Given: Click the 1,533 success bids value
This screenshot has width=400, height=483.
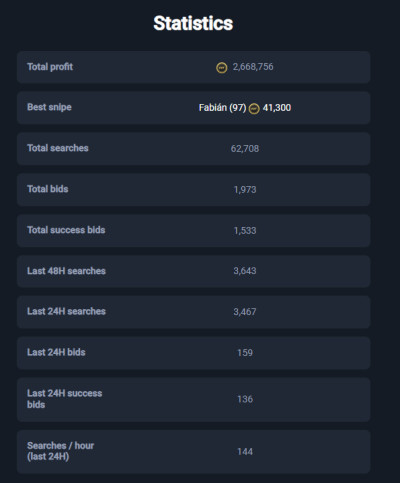Looking at the screenshot, I should point(245,231).
